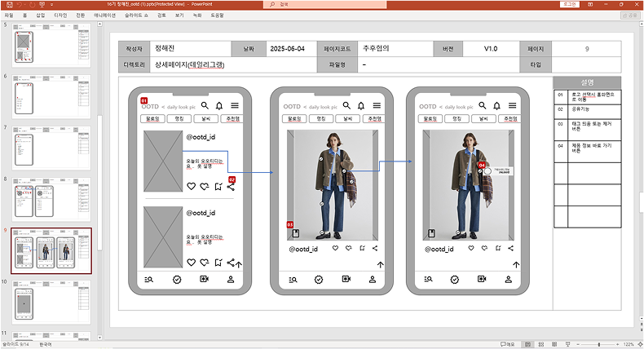The height and width of the screenshot is (349, 644).
Task: Open the 슬라이드 쇼 ribbon tab
Action: pyautogui.click(x=139, y=15)
